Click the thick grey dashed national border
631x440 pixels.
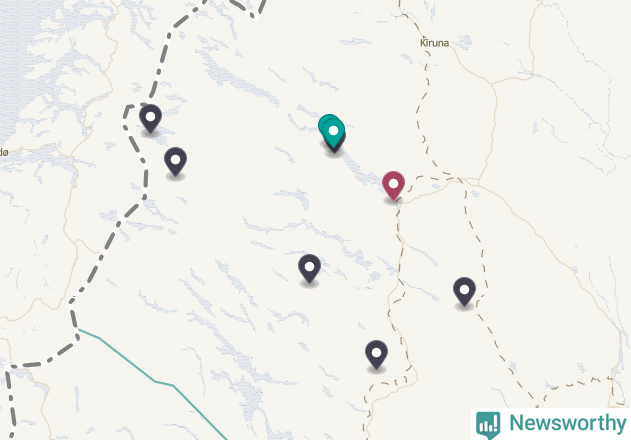(107, 246)
